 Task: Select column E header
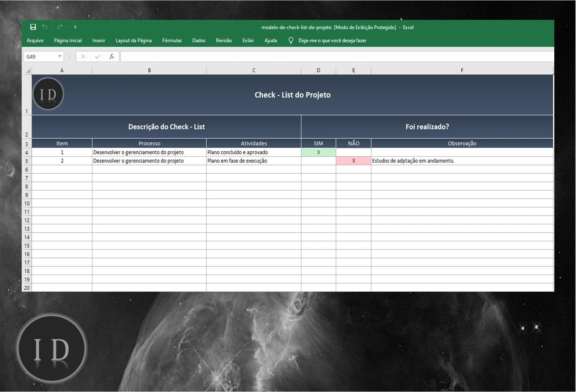pyautogui.click(x=353, y=71)
